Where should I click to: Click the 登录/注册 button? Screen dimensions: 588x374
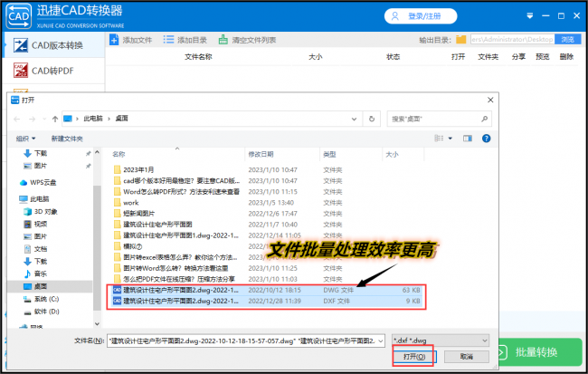click(421, 16)
